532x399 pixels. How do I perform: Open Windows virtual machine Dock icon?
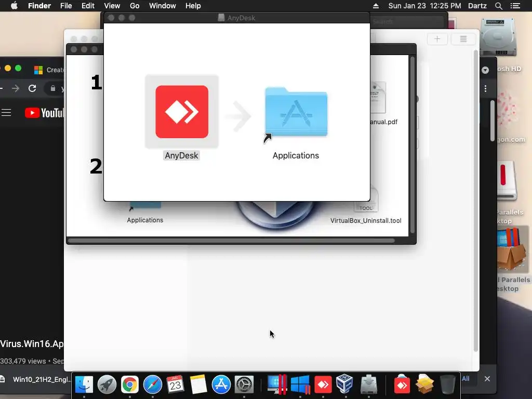pos(300,384)
